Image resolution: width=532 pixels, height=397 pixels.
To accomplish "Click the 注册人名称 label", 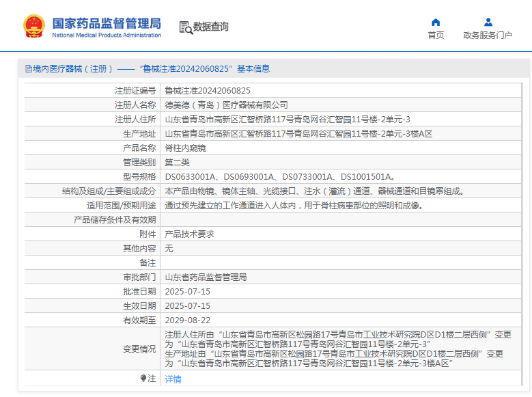I will pos(135,105).
